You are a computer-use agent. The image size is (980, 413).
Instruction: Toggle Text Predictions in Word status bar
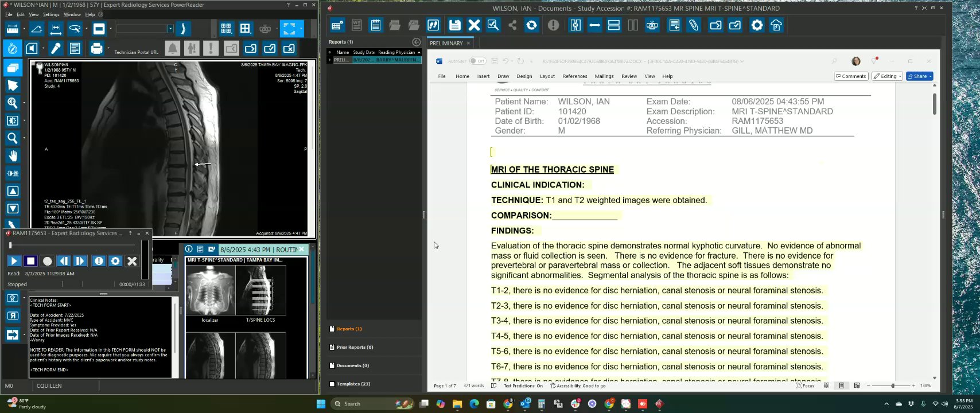coord(523,386)
